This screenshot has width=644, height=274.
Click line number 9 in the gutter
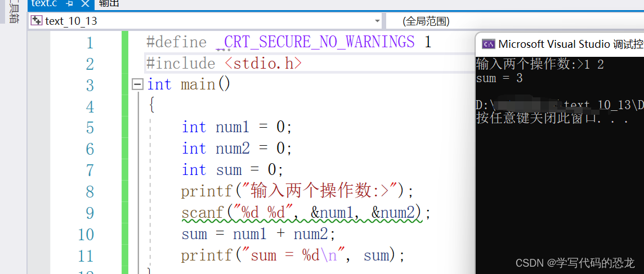[x=90, y=213]
